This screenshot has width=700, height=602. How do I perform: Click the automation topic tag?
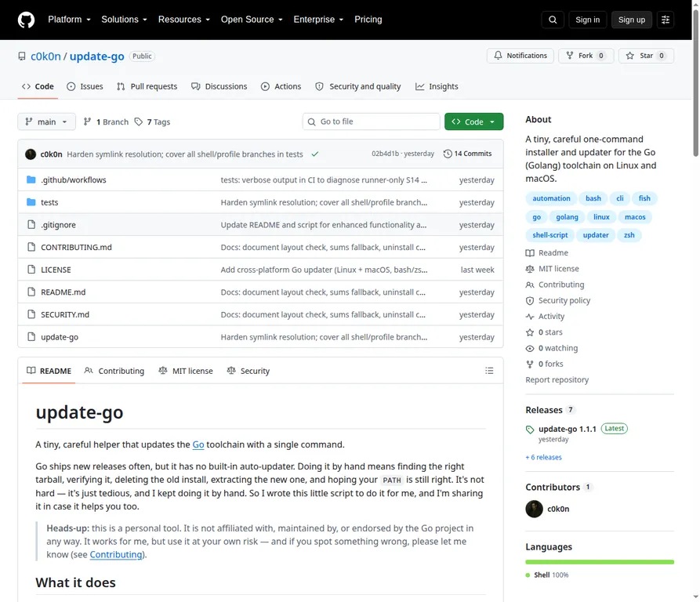coord(551,198)
